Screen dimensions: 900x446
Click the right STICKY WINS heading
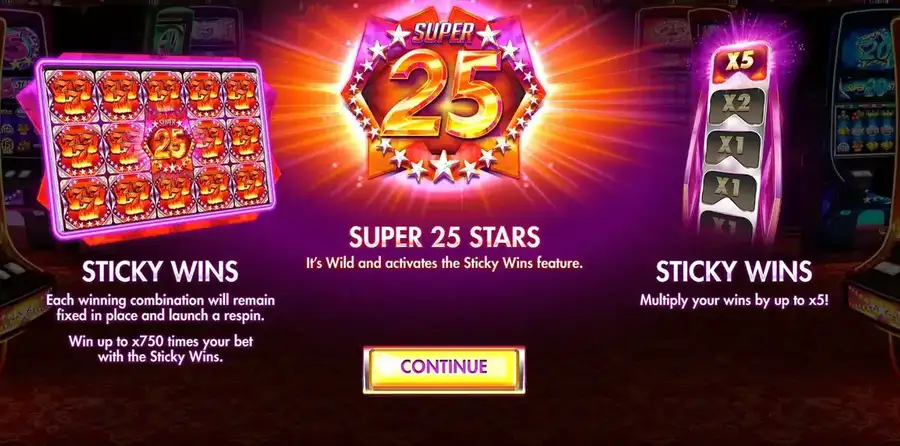(734, 272)
